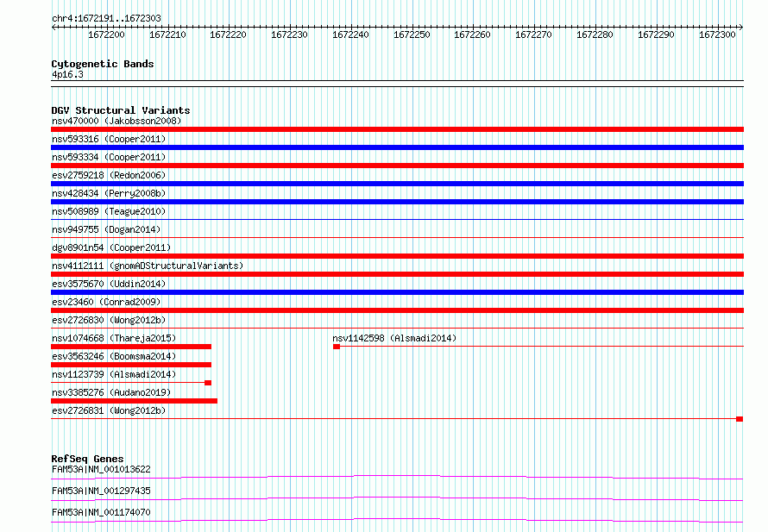Click the red bar under nsv470000

tap(397, 129)
